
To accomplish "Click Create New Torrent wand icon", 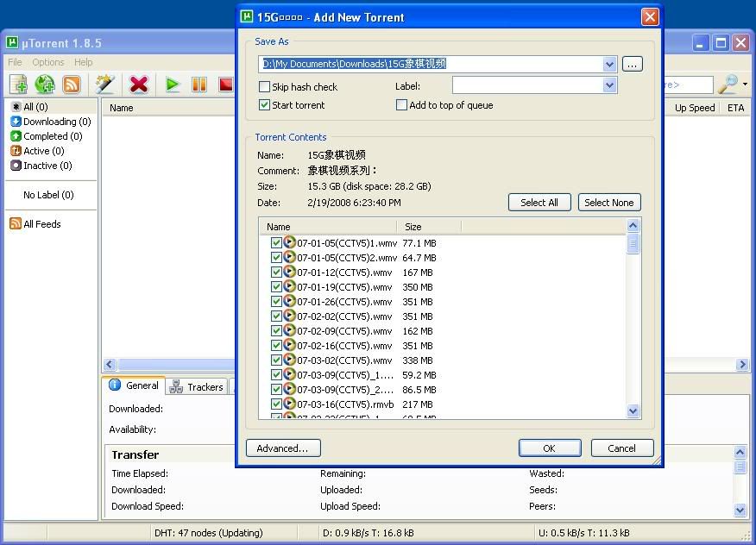I will click(104, 85).
